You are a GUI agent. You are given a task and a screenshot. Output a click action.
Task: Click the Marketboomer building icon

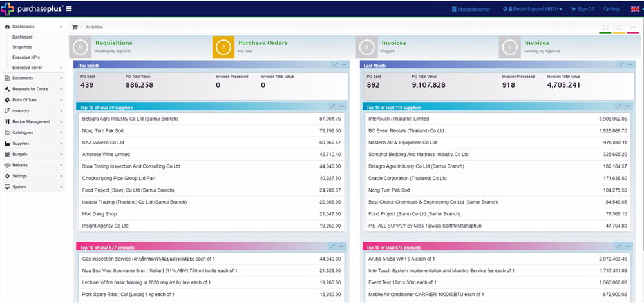(x=454, y=9)
